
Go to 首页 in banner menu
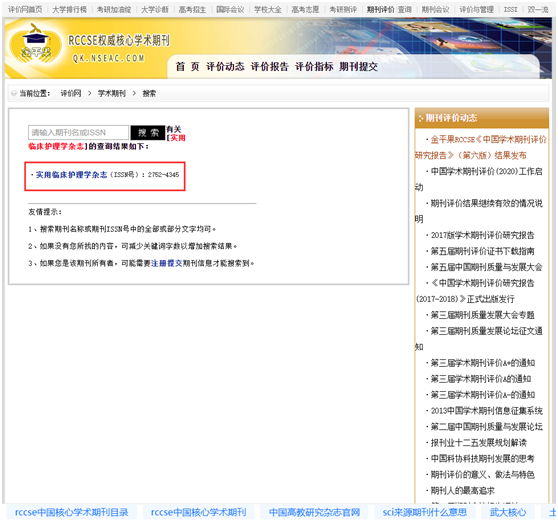point(188,67)
